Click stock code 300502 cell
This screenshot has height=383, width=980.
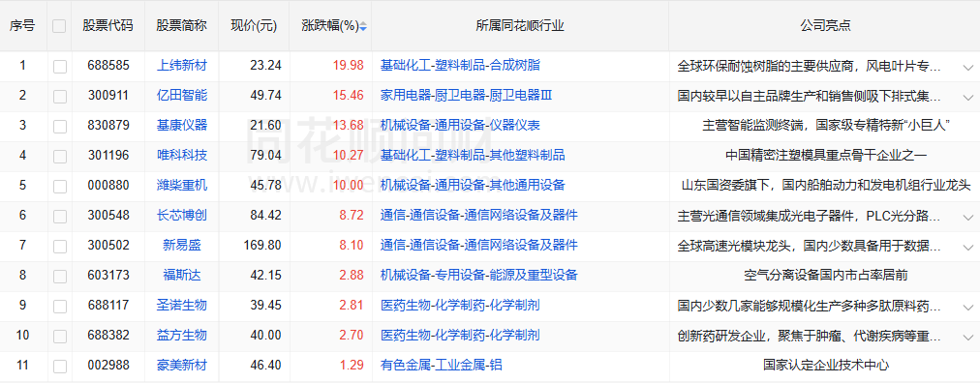click(x=108, y=245)
